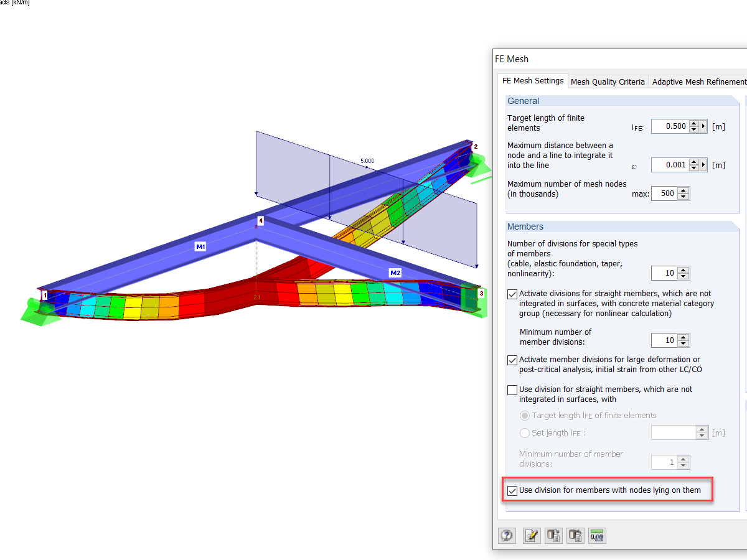This screenshot has width=747, height=560.
Task: Click member label M1 on the model
Action: (200, 246)
